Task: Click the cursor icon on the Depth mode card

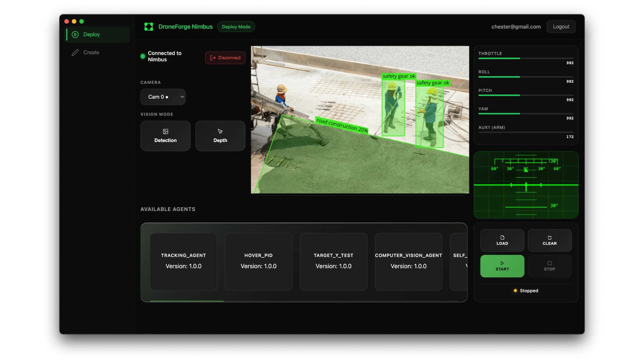Action: [220, 131]
